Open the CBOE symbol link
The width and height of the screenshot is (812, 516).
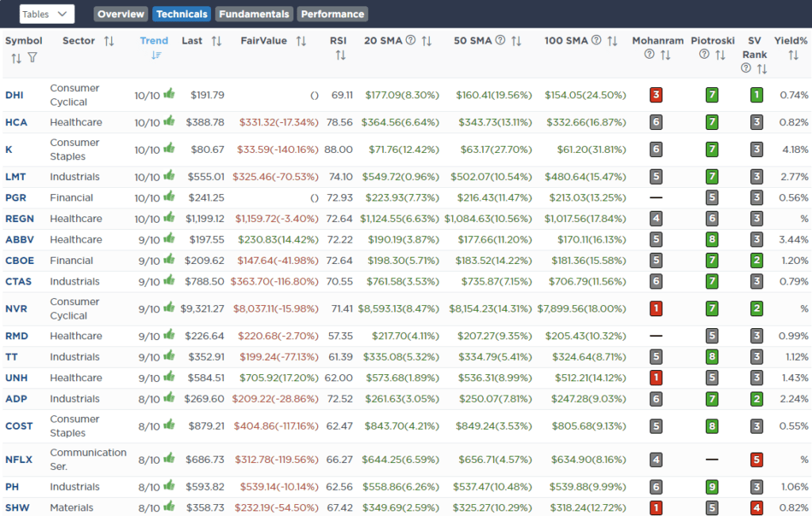[20, 261]
